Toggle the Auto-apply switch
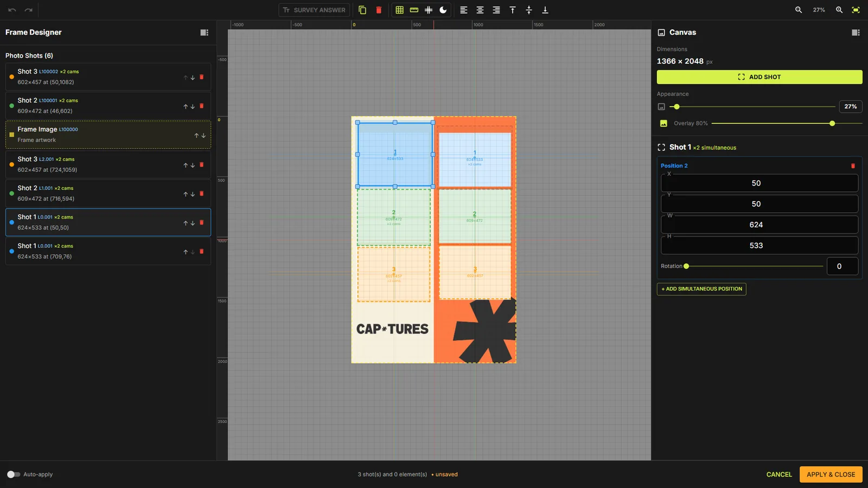868x488 pixels. (14, 474)
